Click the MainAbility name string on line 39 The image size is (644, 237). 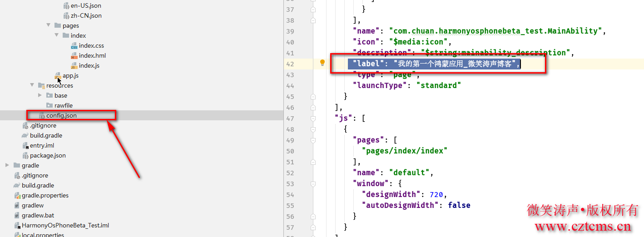pos(495,31)
